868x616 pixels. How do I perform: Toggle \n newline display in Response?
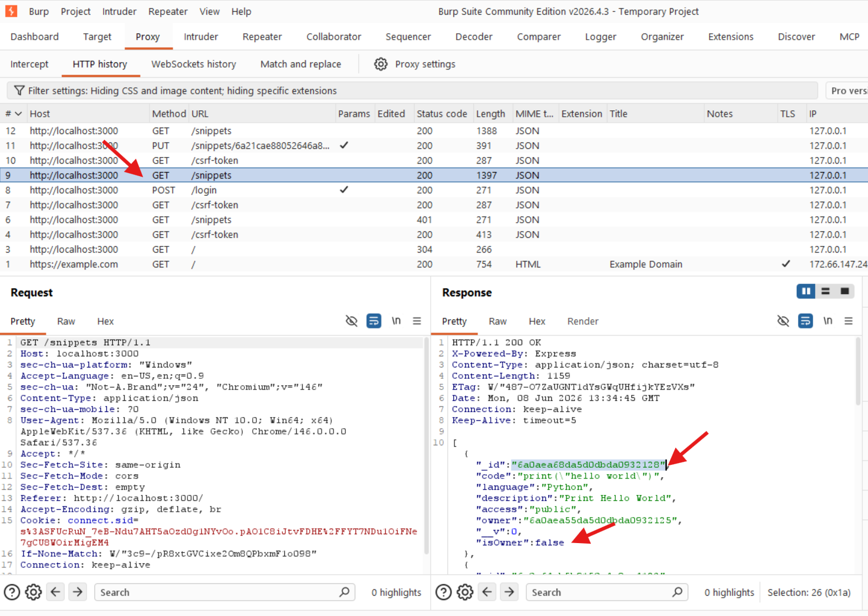(x=828, y=321)
